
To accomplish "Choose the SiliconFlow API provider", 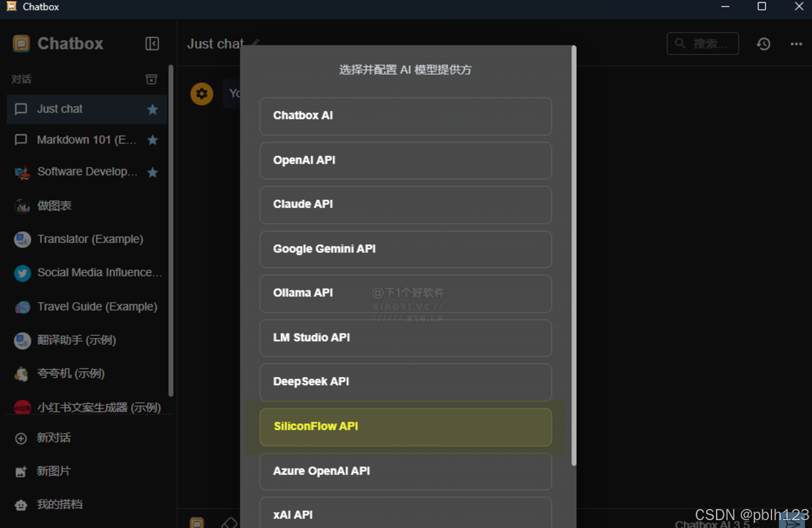I will click(406, 427).
